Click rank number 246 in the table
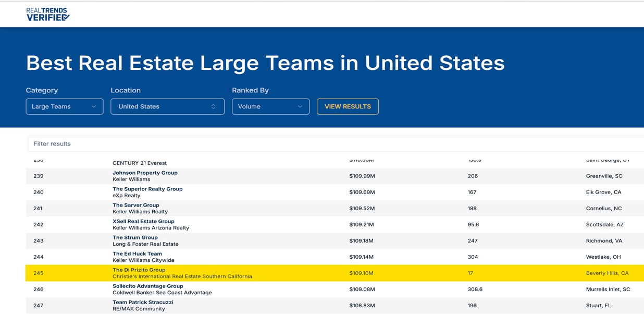This screenshot has height=314, width=644. pyautogui.click(x=39, y=289)
